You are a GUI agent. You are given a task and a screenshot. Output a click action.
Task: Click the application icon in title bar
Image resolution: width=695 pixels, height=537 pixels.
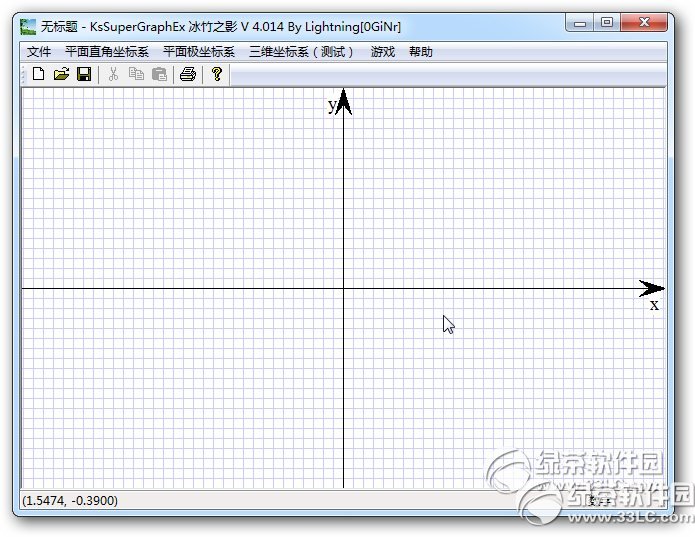[28, 27]
